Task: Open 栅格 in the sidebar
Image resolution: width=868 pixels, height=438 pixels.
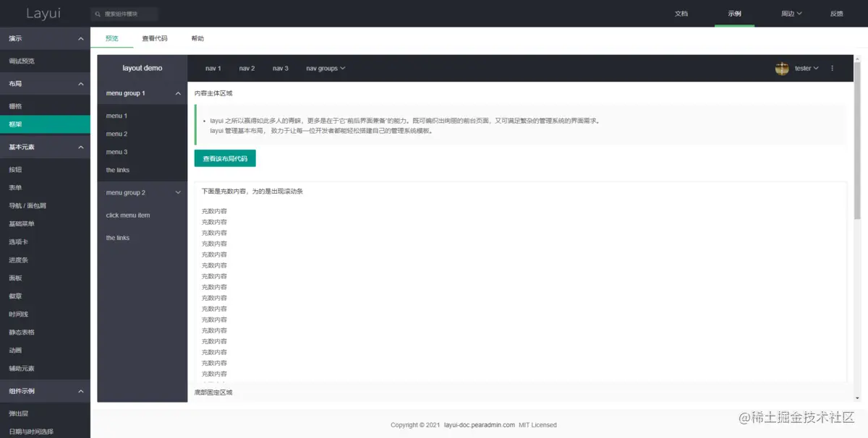Action: pyautogui.click(x=45, y=106)
